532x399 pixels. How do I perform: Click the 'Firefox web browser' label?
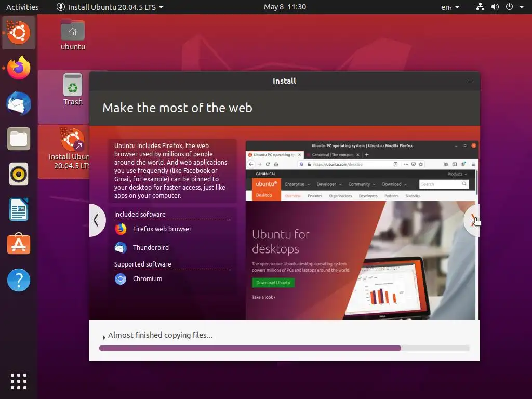[162, 229]
